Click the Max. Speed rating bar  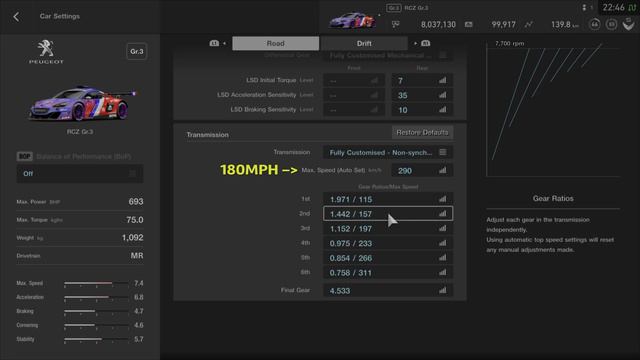[96, 283]
